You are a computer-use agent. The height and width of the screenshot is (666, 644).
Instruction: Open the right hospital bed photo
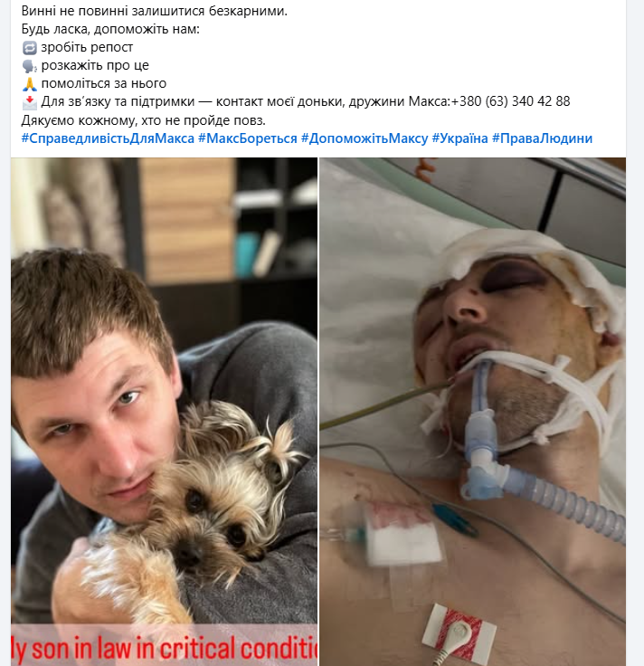(472, 412)
